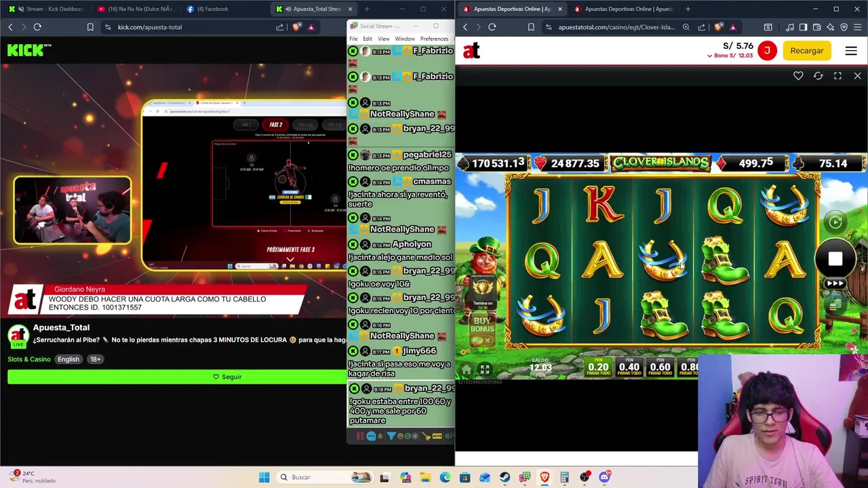This screenshot has height=488, width=868.
Task: Open the slot game home icon
Action: coord(467,369)
